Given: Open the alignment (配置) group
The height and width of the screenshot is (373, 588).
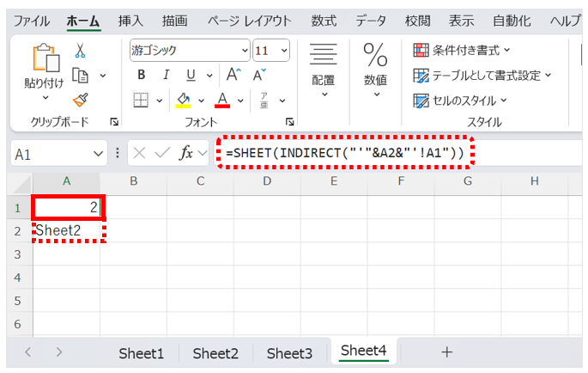Looking at the screenshot, I should (324, 70).
